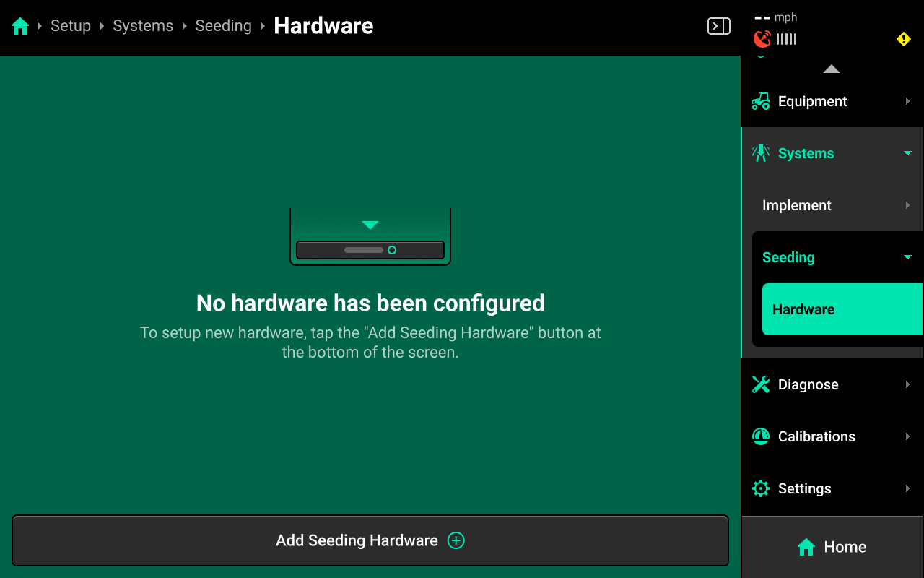
Task: Click the tractor Equipment icon
Action: tap(761, 101)
